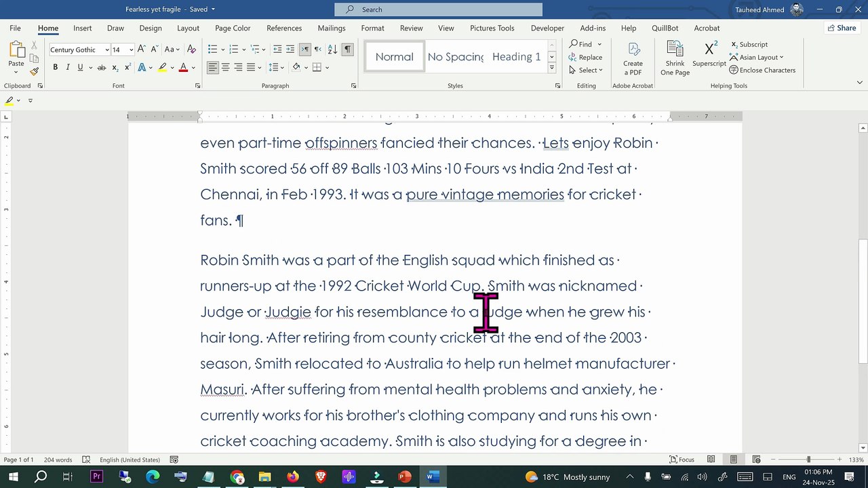This screenshot has height=488, width=868.
Task: Align paragraph text to the right
Action: pyautogui.click(x=239, y=67)
